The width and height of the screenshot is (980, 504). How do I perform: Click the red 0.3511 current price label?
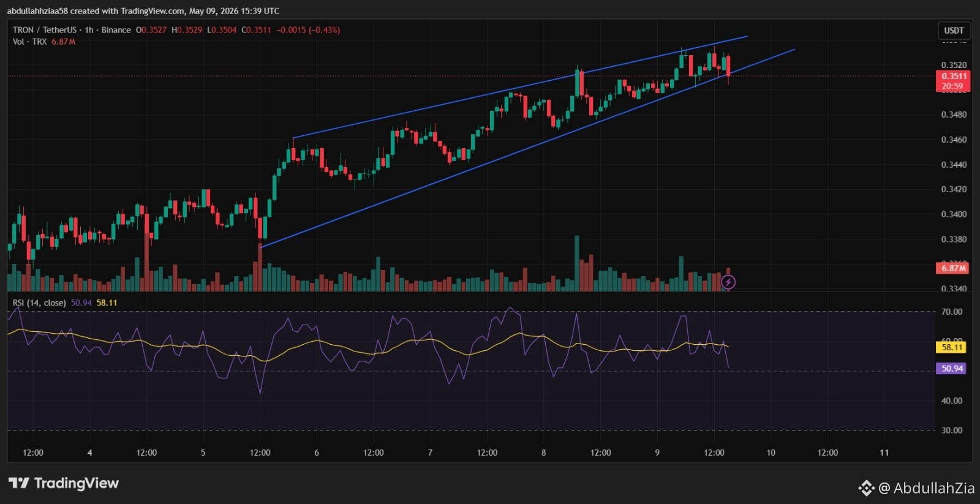(x=954, y=81)
